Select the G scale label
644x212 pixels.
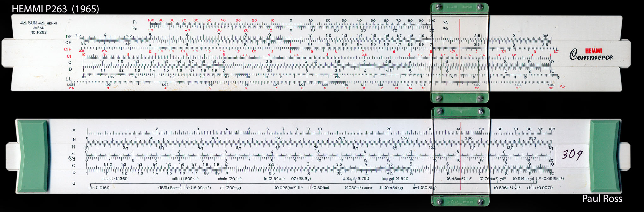tap(74, 183)
